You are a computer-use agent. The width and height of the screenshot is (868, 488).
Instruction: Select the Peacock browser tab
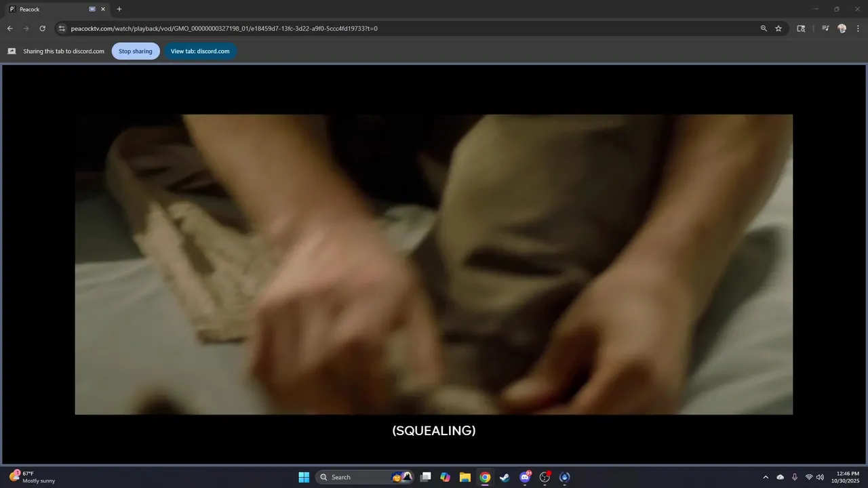[x=57, y=9]
